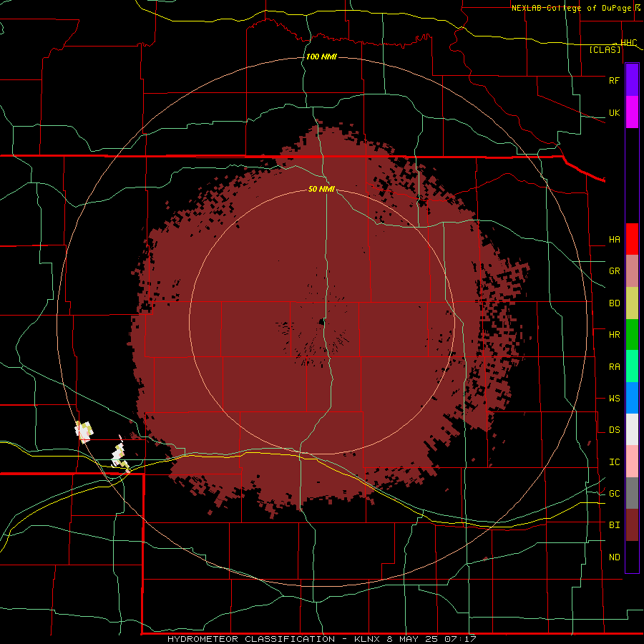This screenshot has height=644, width=644.
Task: Click the GR legend color block
Action: 632,270
